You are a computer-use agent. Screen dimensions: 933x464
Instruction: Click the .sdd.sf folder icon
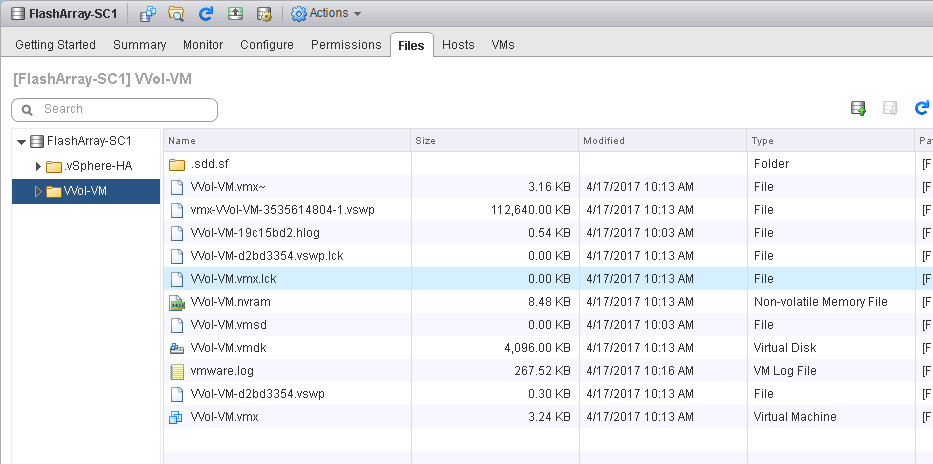tap(177, 164)
